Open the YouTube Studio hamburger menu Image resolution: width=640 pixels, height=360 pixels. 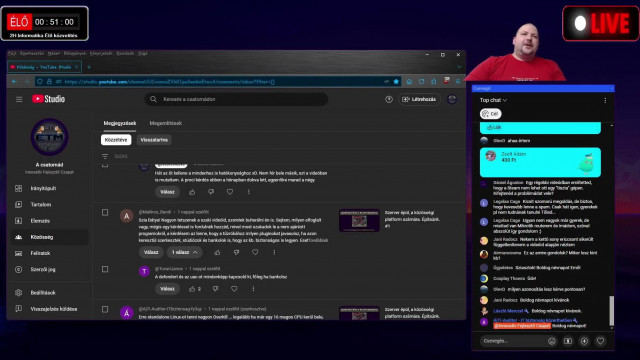19,99
